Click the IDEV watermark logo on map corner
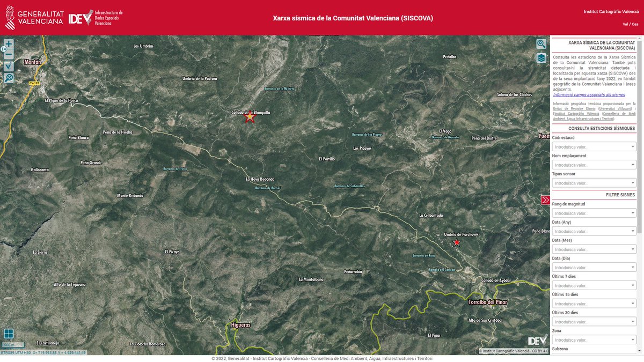This screenshot has width=644, height=362. pos(537,341)
